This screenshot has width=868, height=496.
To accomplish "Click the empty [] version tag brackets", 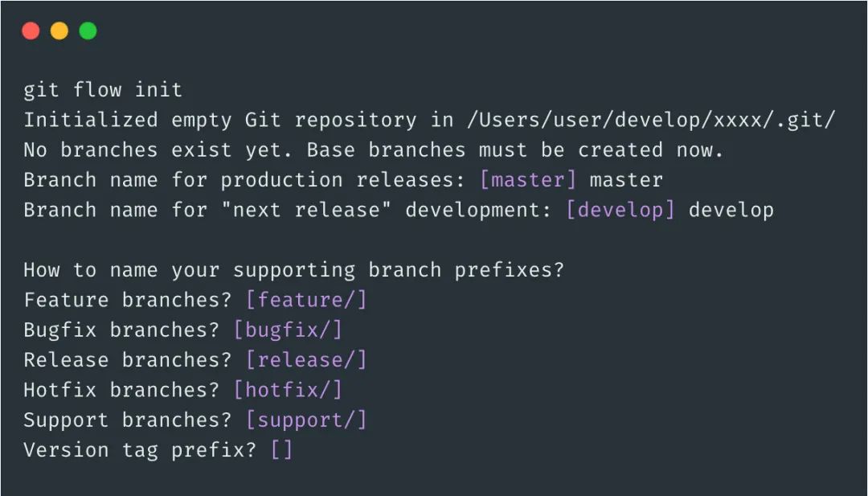I will (x=282, y=449).
